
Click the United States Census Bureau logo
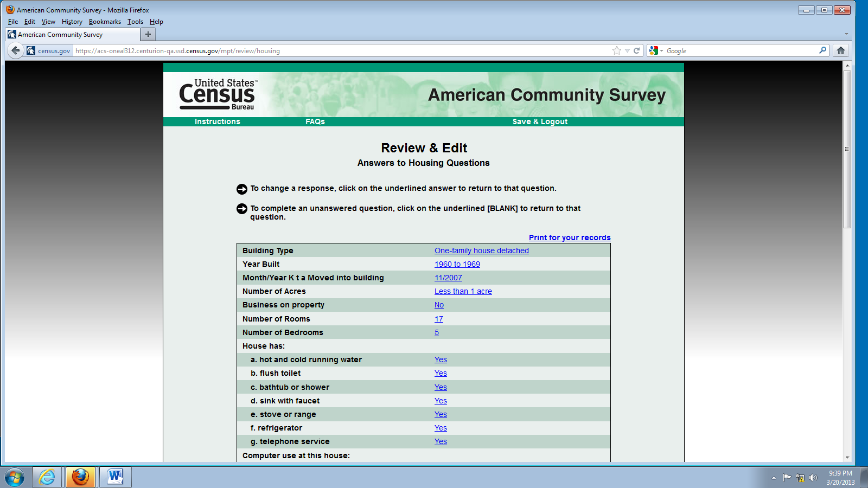(218, 94)
